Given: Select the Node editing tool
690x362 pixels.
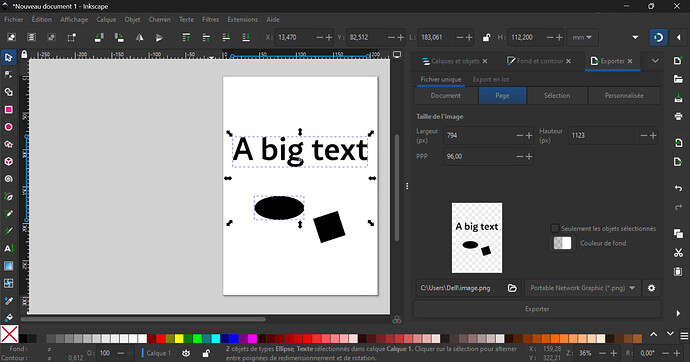Looking at the screenshot, I should [x=8, y=75].
